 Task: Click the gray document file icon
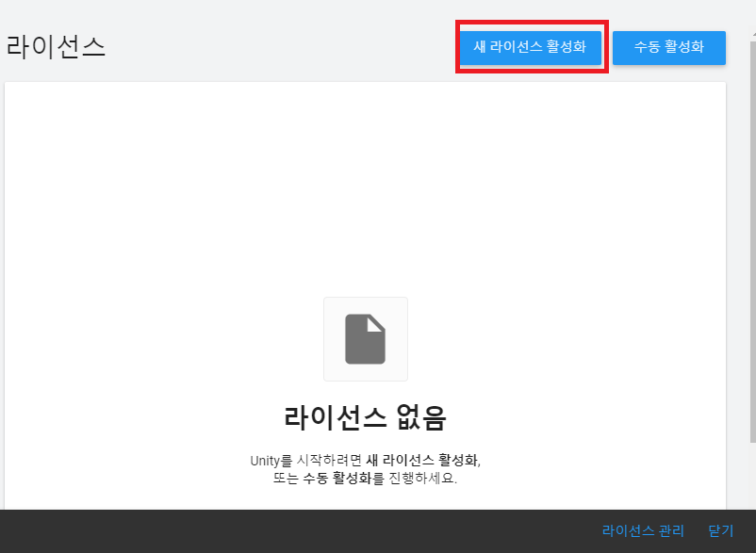tap(365, 339)
